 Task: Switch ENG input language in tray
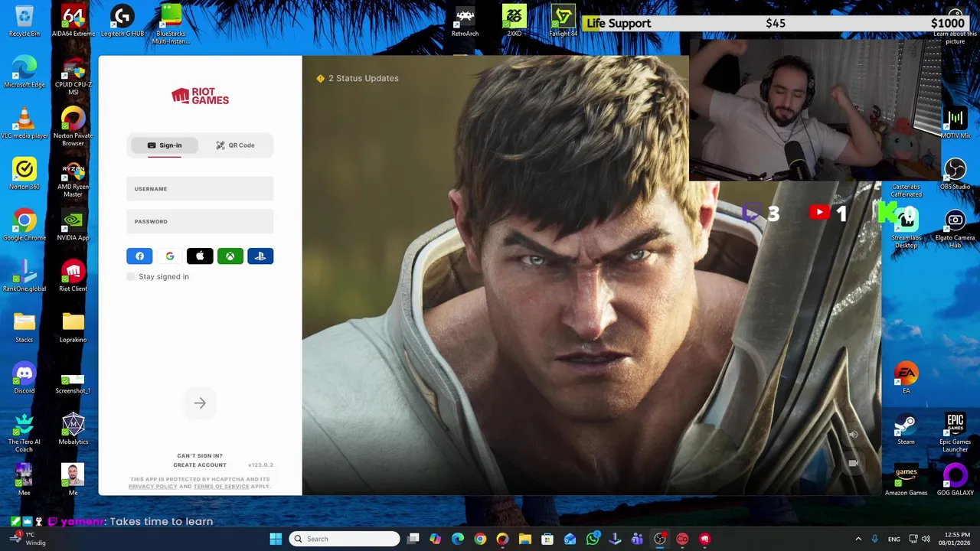click(894, 539)
